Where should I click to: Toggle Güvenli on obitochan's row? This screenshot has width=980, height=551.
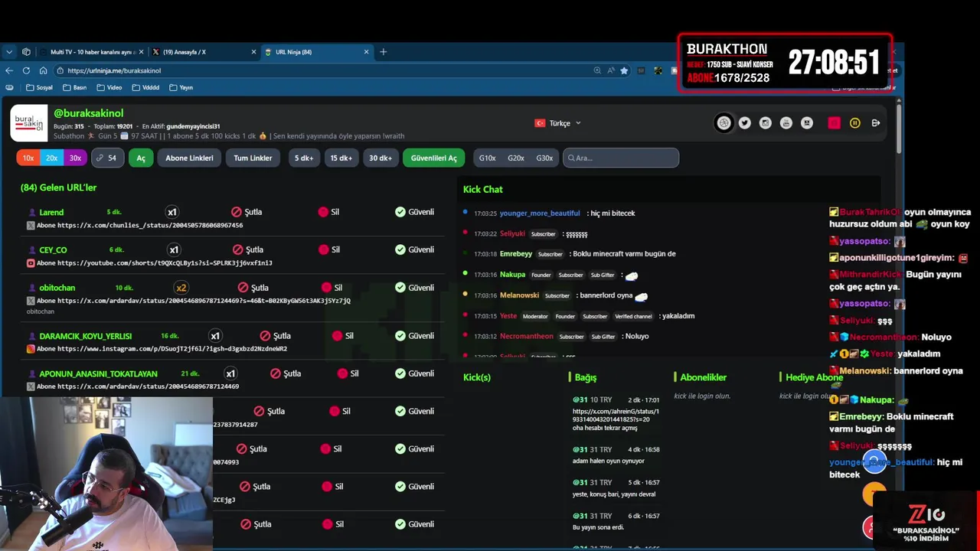click(x=414, y=288)
